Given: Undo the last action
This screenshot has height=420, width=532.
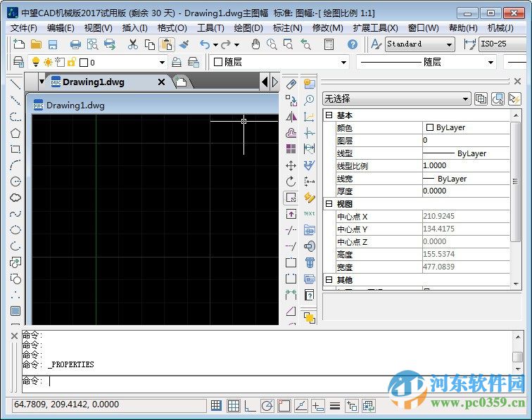Looking at the screenshot, I should [204, 44].
